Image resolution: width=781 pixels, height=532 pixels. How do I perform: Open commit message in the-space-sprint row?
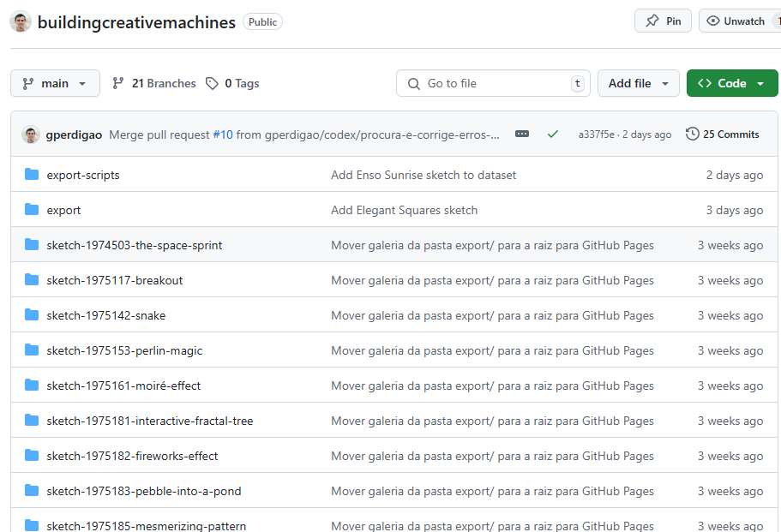click(492, 245)
